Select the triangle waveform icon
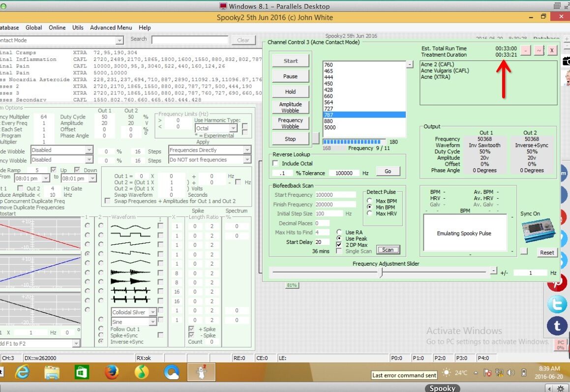 tap(130, 263)
